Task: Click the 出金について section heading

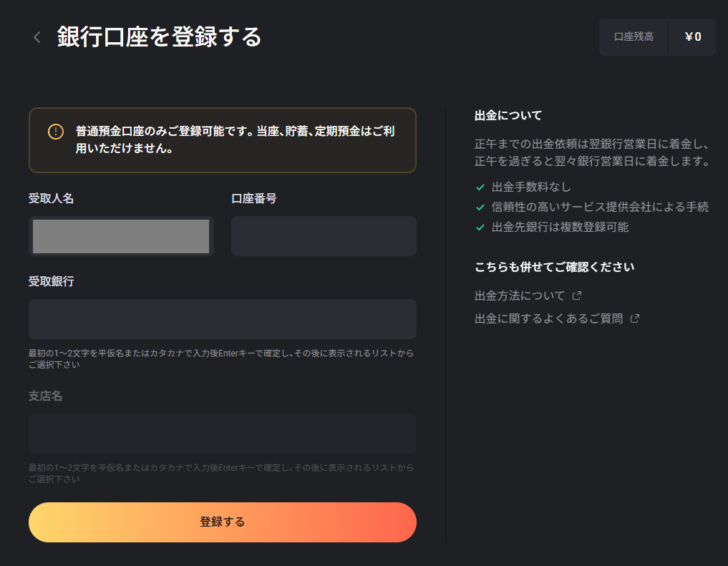Action: pos(508,115)
